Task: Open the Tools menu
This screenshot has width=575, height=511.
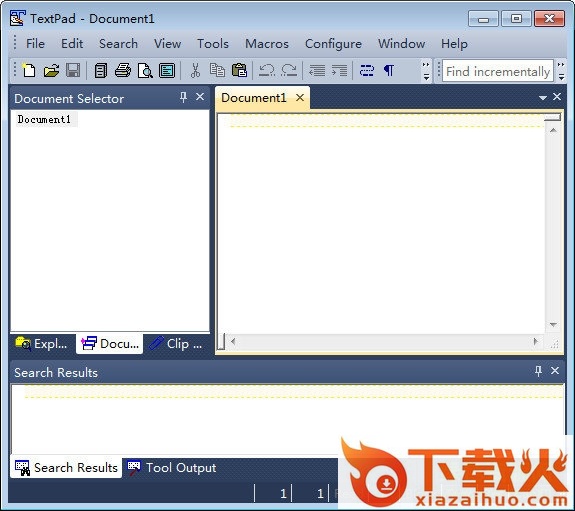Action: (213, 44)
